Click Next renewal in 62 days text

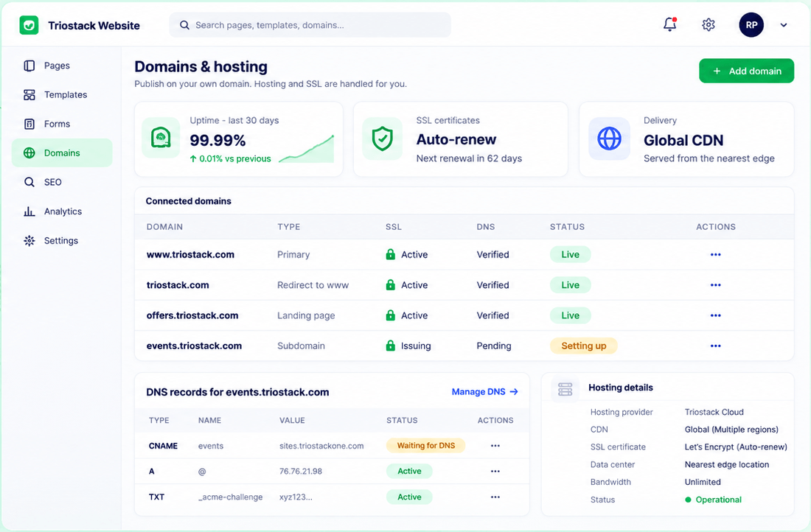click(469, 158)
